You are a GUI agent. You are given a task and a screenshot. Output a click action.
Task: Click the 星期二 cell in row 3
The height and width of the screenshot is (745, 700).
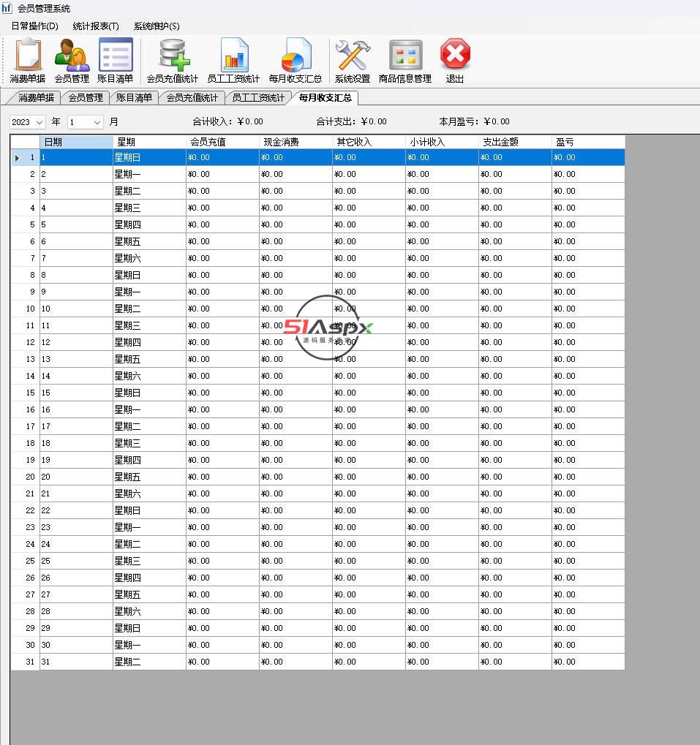pyautogui.click(x=149, y=191)
